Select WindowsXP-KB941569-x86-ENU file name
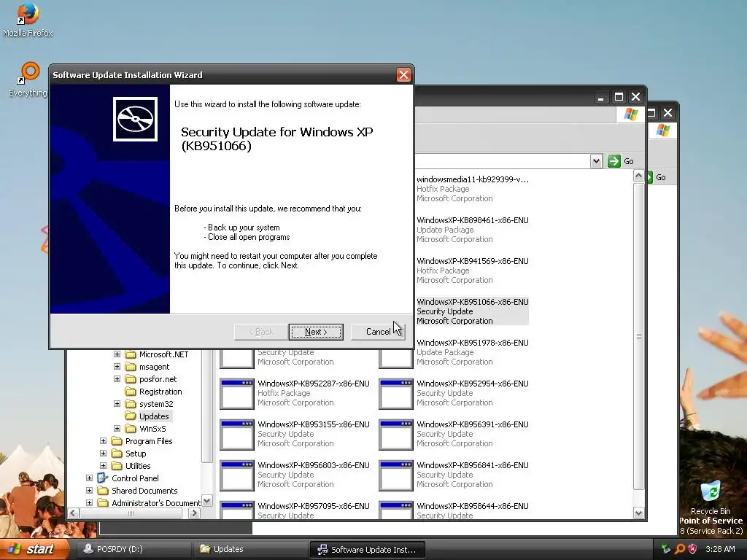This screenshot has width=747, height=560. [473, 262]
